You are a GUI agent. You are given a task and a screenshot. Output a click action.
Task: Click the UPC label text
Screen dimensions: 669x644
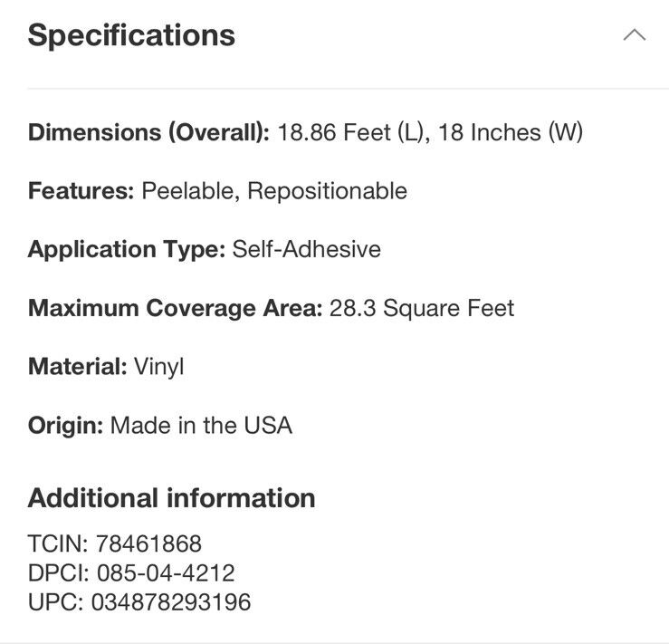point(55,601)
